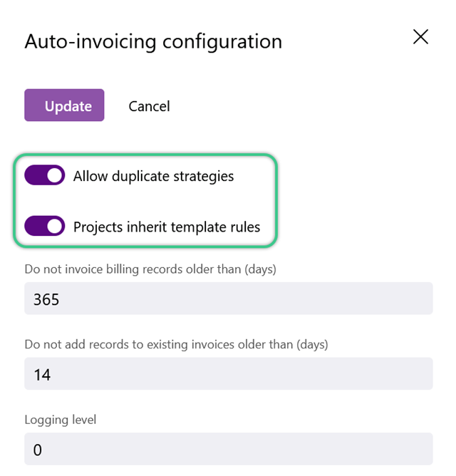Image resolution: width=456 pixels, height=476 pixels.
Task: Disable the Allow duplicate strategies switch
Action: click(x=45, y=175)
